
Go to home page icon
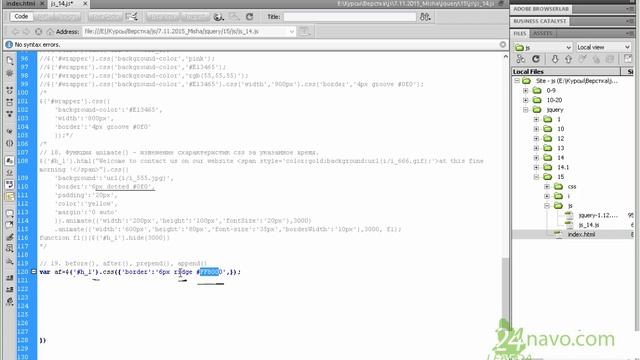click(x=50, y=31)
